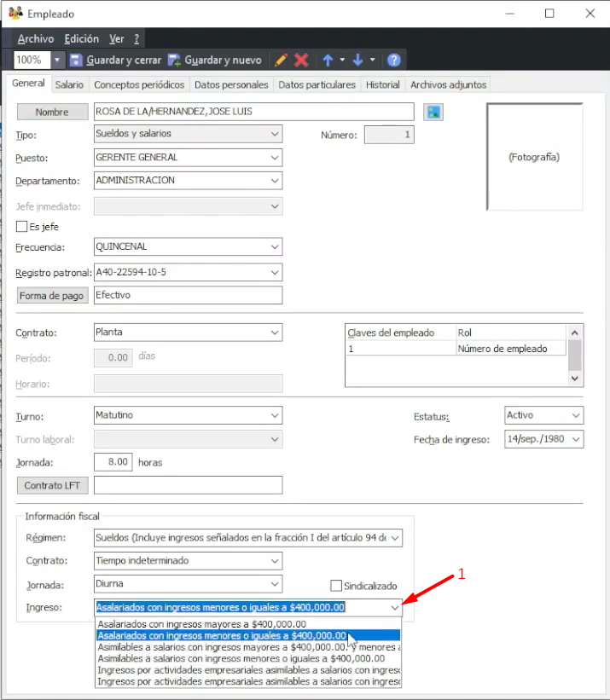Screen dimensions: 610x700
Task: Open help with the question mark icon
Action: tap(393, 61)
